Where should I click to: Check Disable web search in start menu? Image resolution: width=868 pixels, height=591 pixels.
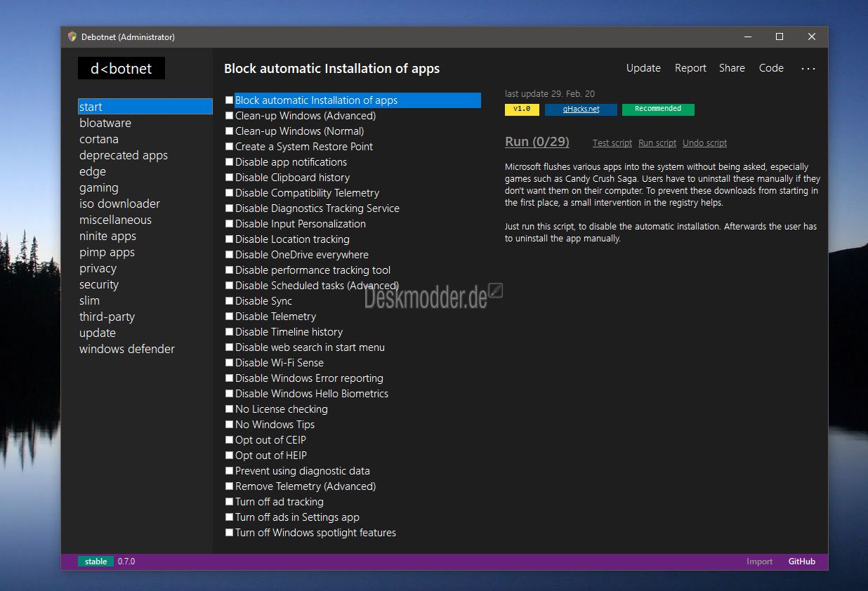pos(229,347)
